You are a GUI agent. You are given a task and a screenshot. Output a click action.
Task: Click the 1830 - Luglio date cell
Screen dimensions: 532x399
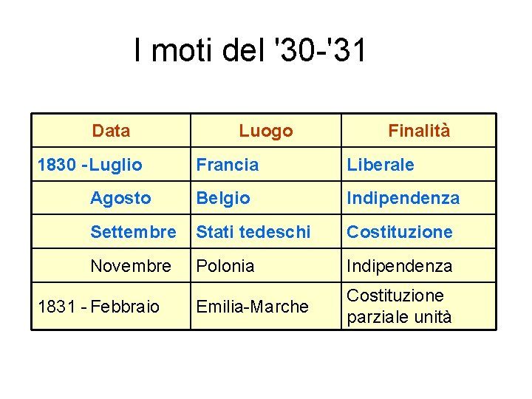pyautogui.click(x=90, y=165)
